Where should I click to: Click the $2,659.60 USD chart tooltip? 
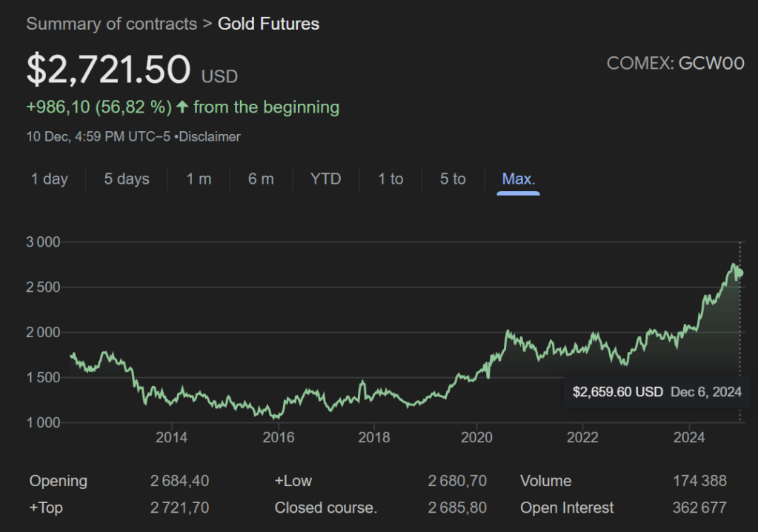[x=656, y=392]
